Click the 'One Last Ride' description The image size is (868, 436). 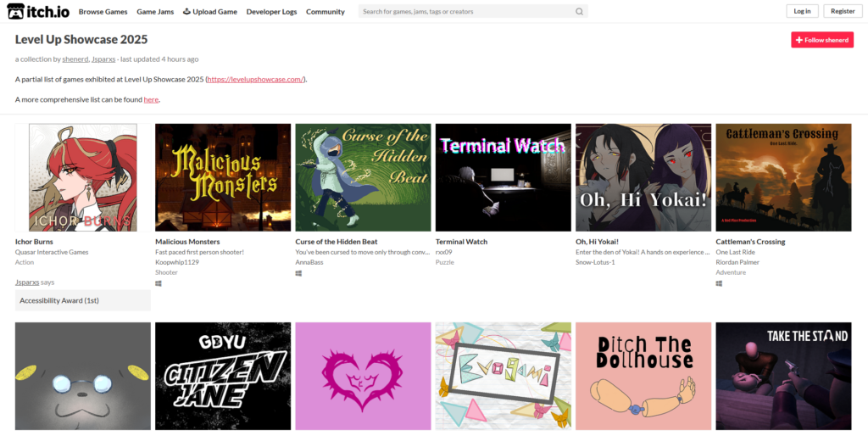click(x=735, y=252)
